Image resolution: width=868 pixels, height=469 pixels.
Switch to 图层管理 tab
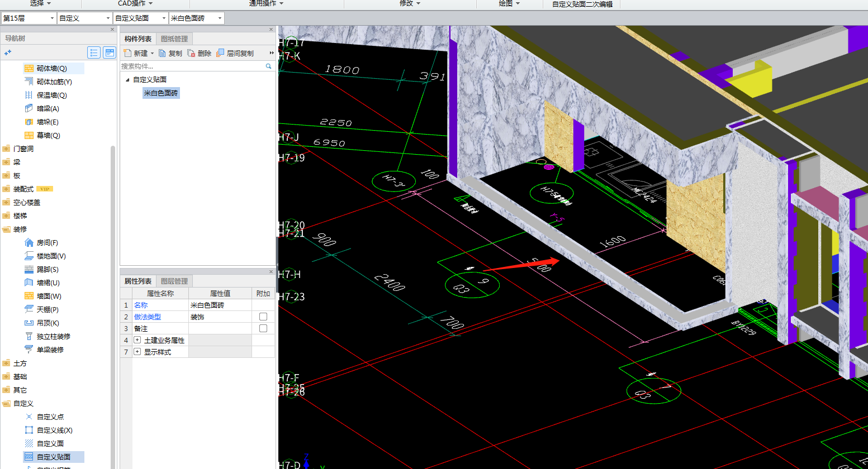coord(174,281)
